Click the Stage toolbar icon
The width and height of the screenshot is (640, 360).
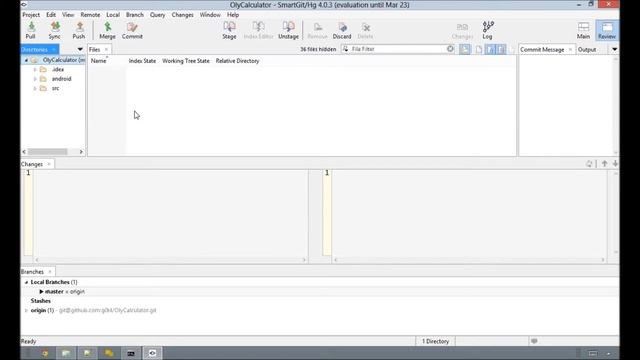[x=229, y=30]
